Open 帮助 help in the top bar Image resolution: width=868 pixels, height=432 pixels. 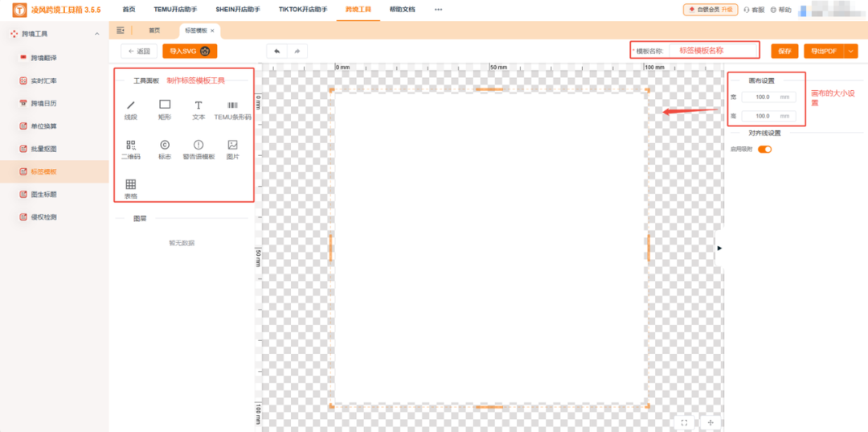[x=781, y=10]
